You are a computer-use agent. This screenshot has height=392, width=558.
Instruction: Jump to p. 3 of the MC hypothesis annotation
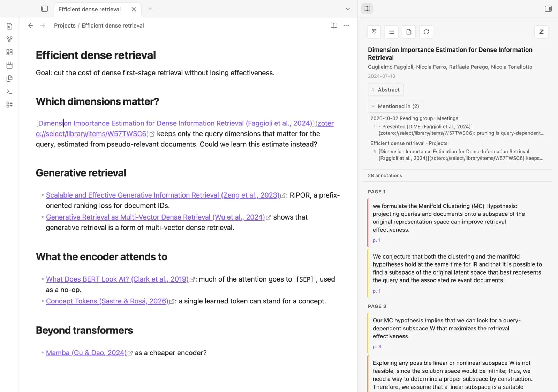377,347
